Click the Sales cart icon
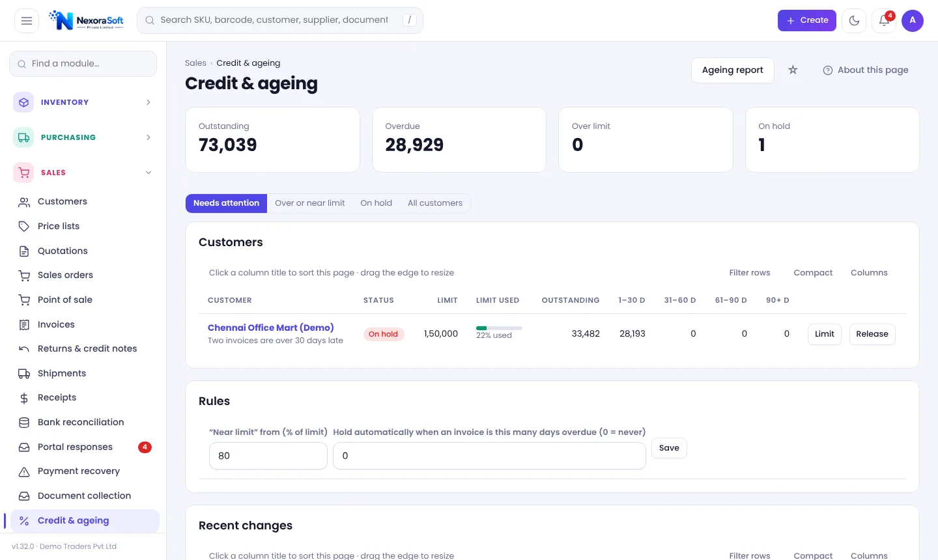The image size is (938, 560). (x=23, y=173)
